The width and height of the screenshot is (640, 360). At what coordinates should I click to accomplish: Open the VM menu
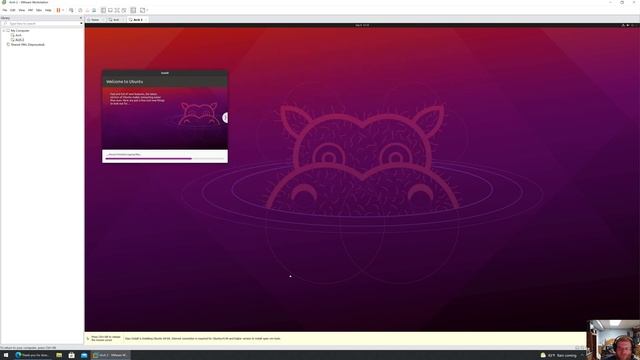[x=30, y=10]
